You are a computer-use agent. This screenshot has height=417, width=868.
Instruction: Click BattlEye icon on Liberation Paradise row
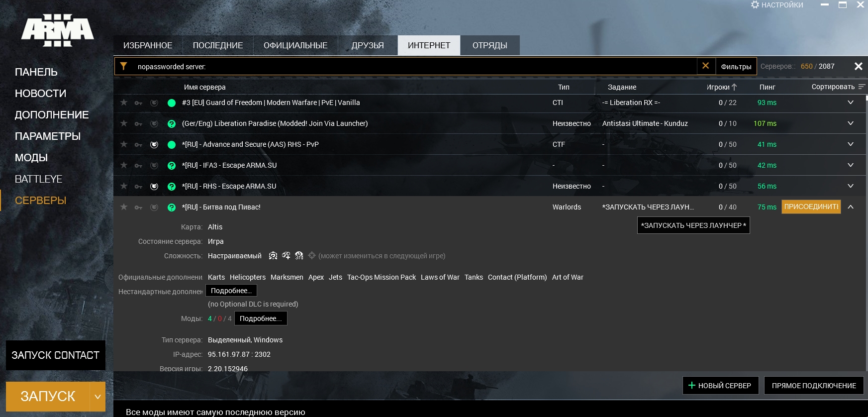(x=154, y=124)
